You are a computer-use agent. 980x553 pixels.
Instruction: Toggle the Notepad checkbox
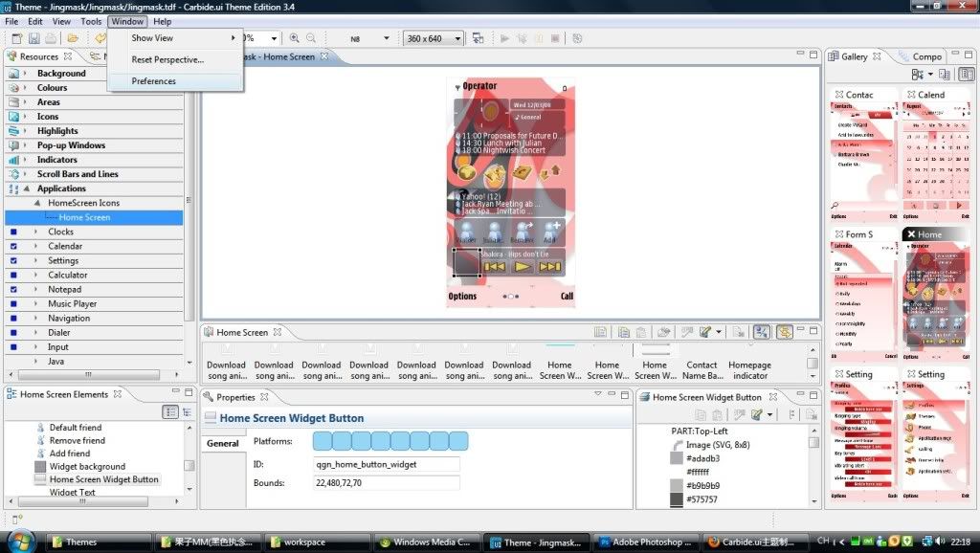pos(13,290)
